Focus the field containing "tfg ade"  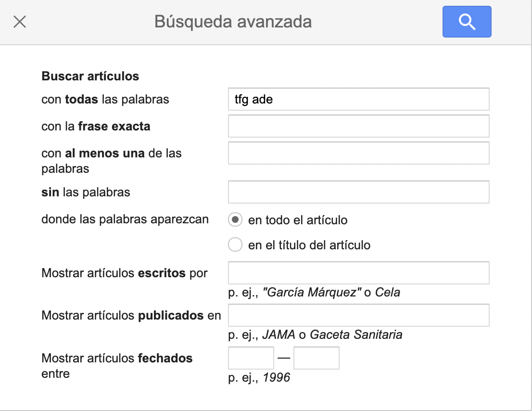coord(358,99)
